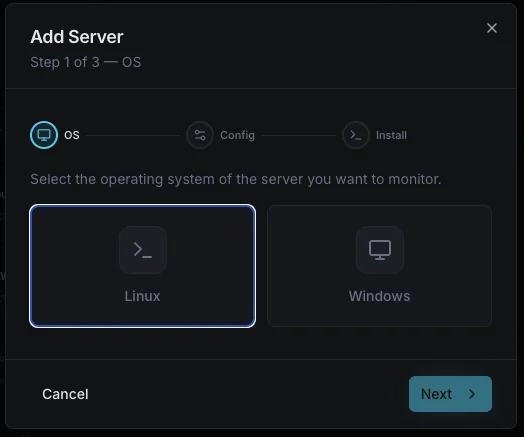Viewport: 524px width, 437px height.
Task: Proceed with the Next button
Action: 450,394
